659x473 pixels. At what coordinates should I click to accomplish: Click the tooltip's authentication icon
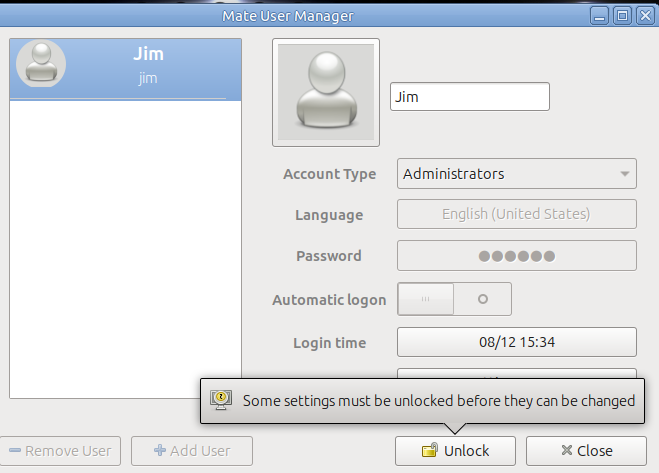point(221,400)
